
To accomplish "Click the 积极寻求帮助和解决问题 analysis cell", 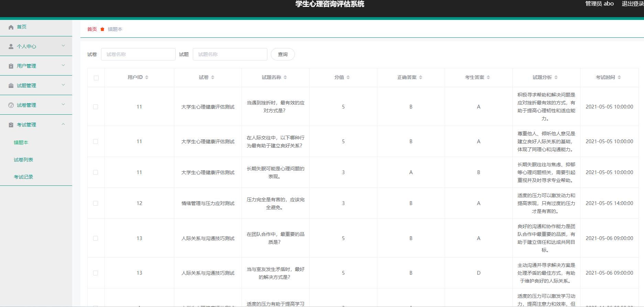I will pos(546,107).
